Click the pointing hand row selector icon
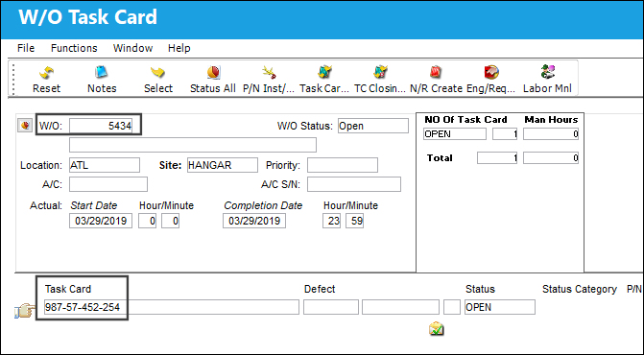This screenshot has width=644, height=355. (25, 310)
